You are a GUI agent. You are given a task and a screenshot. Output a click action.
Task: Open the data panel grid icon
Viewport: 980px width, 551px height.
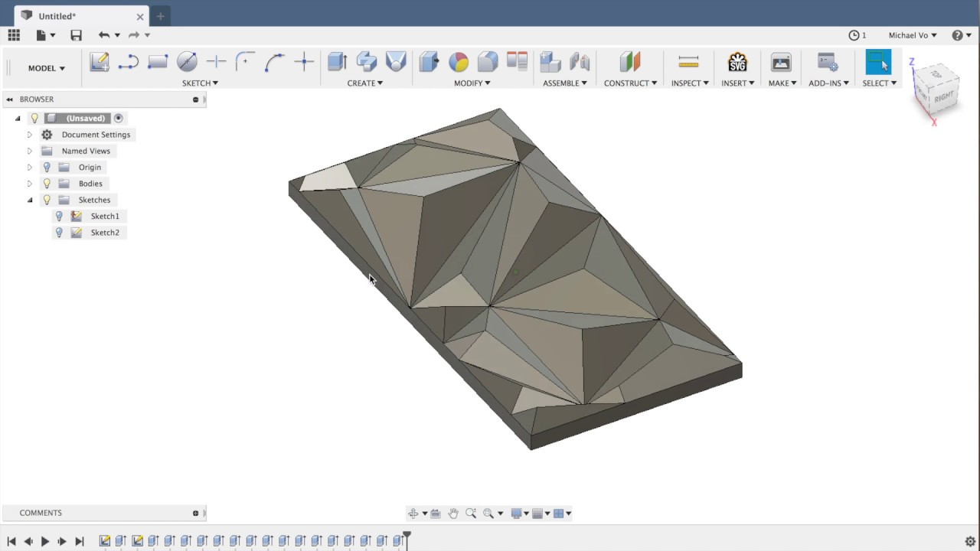(x=14, y=34)
